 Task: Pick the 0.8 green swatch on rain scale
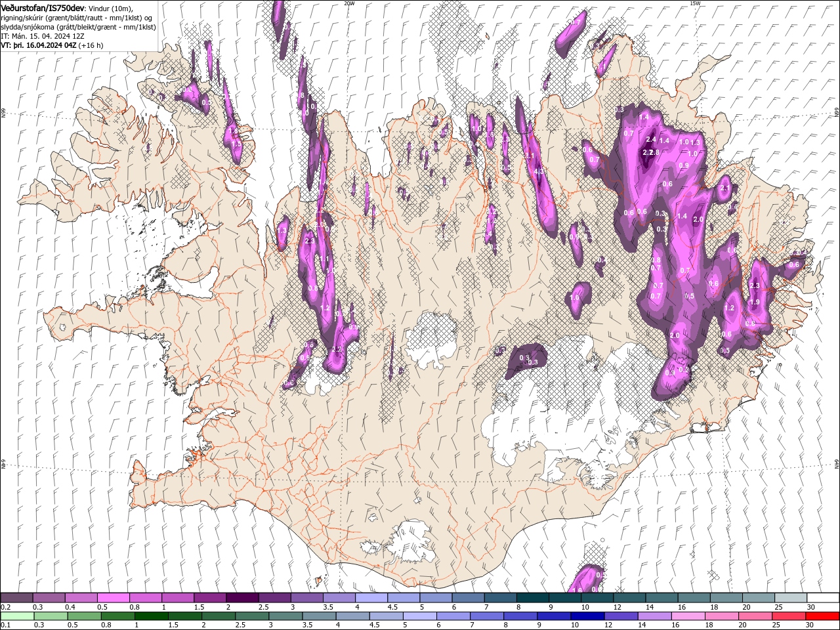(118, 616)
